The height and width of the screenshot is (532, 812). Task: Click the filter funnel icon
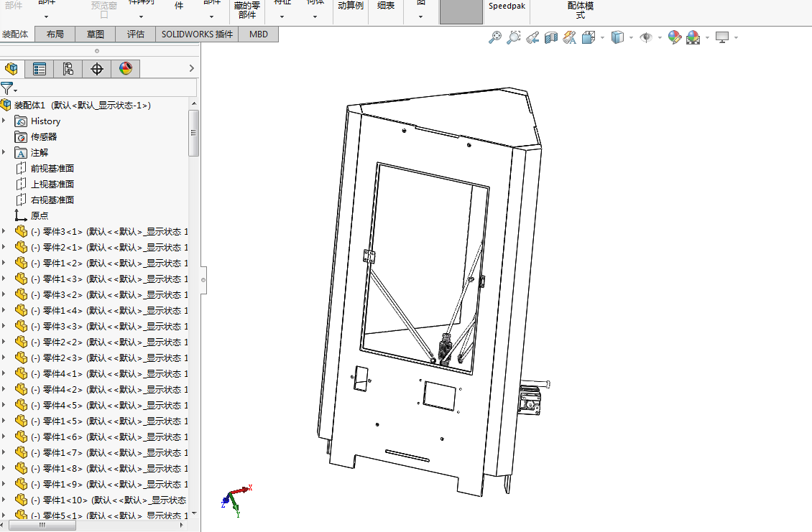coord(6,88)
